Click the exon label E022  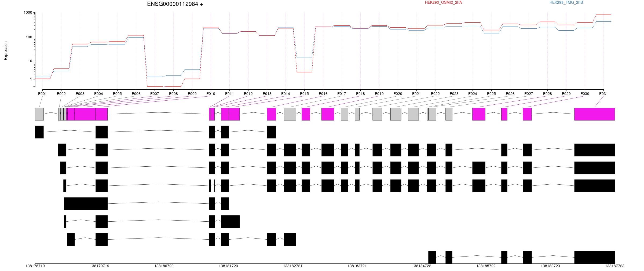coord(435,94)
